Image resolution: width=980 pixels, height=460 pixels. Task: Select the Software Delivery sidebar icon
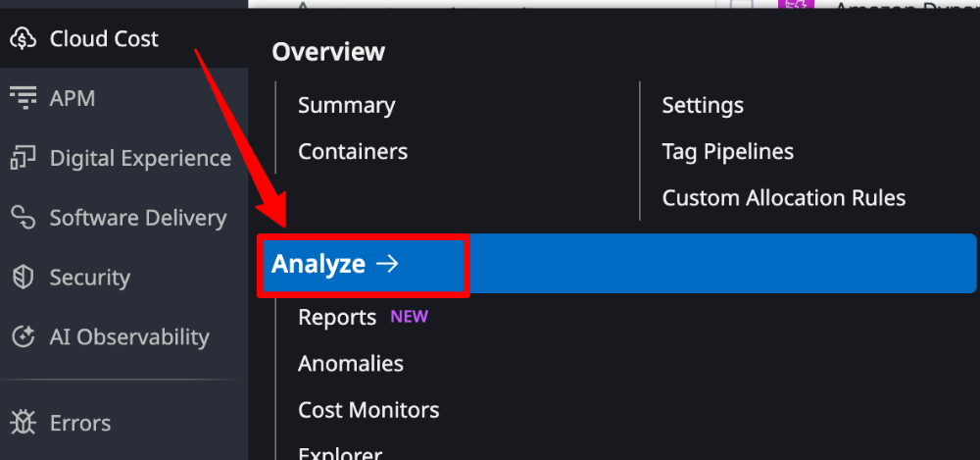(x=23, y=218)
